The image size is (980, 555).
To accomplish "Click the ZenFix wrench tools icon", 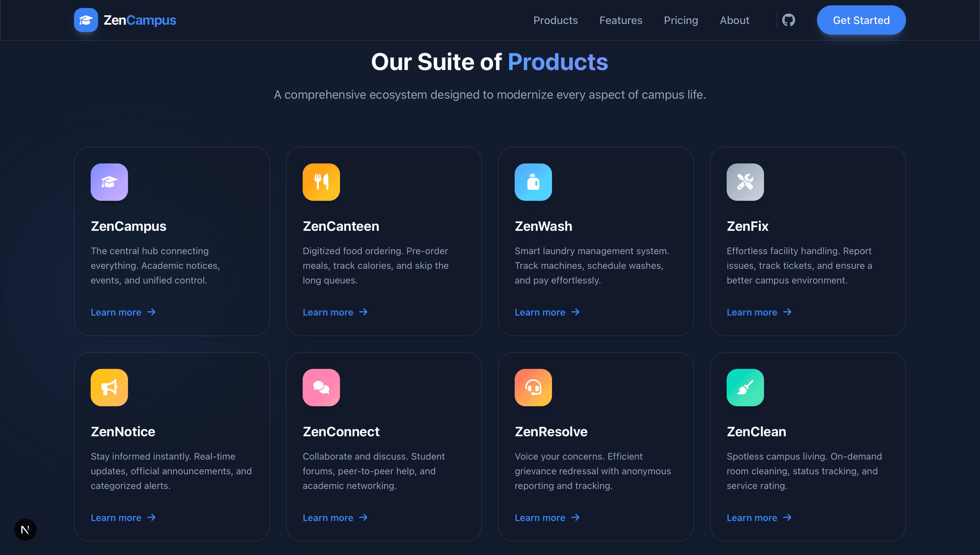I will coord(745,182).
